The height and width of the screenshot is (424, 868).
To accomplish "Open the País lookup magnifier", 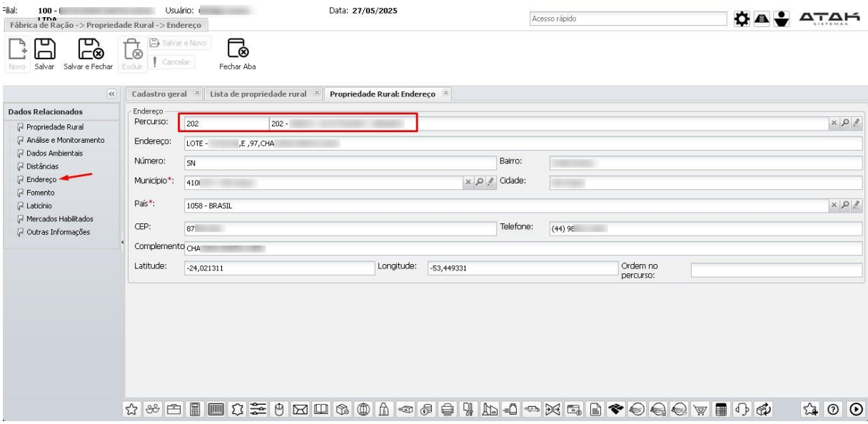I will click(845, 205).
